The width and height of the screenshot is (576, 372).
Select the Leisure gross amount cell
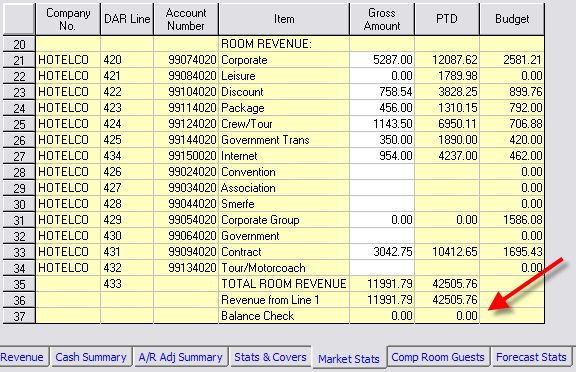tap(382, 76)
